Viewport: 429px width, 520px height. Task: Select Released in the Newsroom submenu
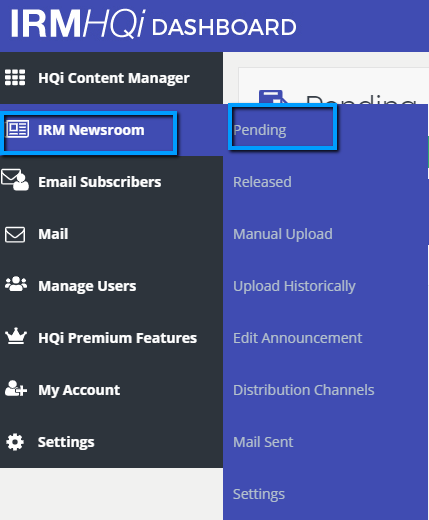(x=262, y=182)
